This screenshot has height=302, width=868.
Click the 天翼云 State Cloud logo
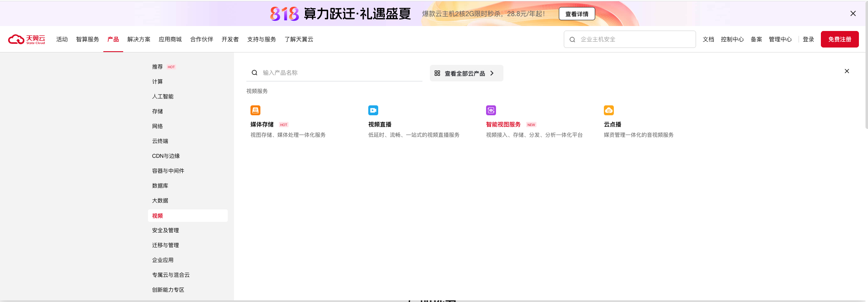tap(26, 39)
